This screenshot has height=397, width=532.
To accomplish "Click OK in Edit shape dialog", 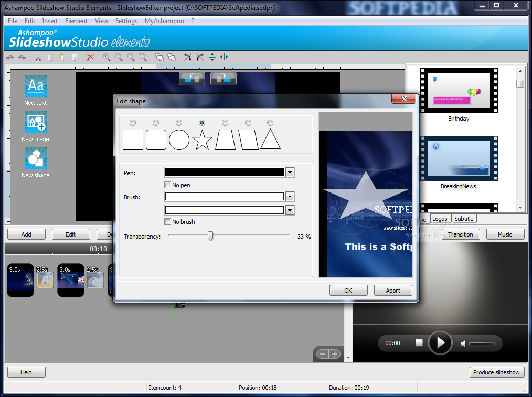I will click(x=348, y=291).
